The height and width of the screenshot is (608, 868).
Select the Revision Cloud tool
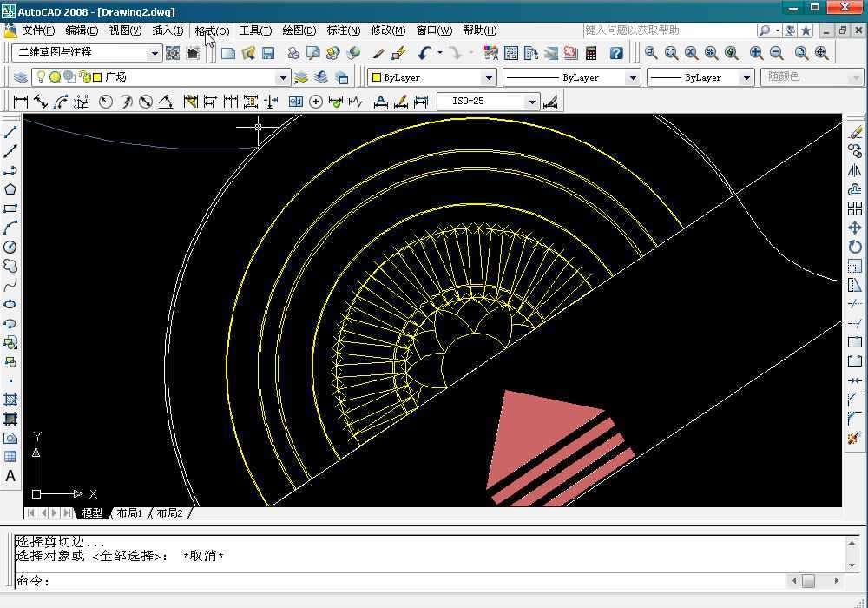click(10, 267)
